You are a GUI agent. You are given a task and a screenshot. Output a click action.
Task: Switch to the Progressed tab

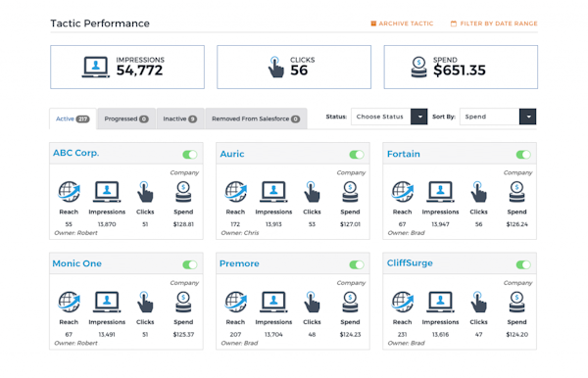coord(126,118)
